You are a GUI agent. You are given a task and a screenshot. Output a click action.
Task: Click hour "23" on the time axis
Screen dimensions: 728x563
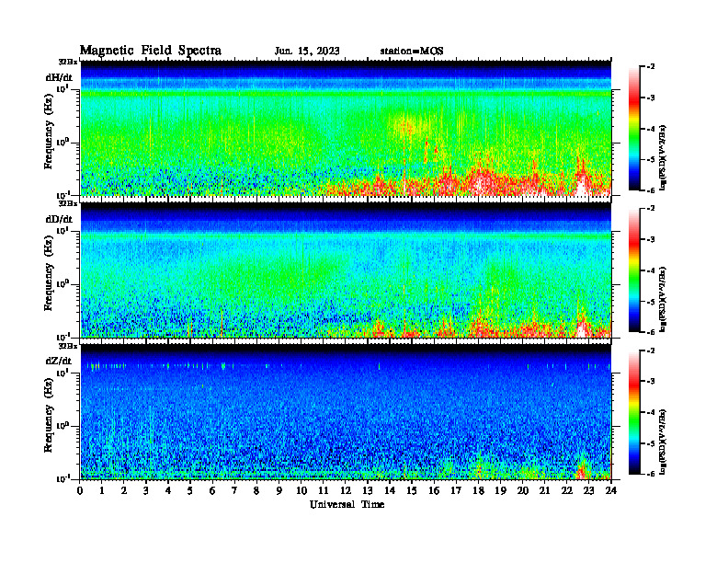pyautogui.click(x=588, y=490)
